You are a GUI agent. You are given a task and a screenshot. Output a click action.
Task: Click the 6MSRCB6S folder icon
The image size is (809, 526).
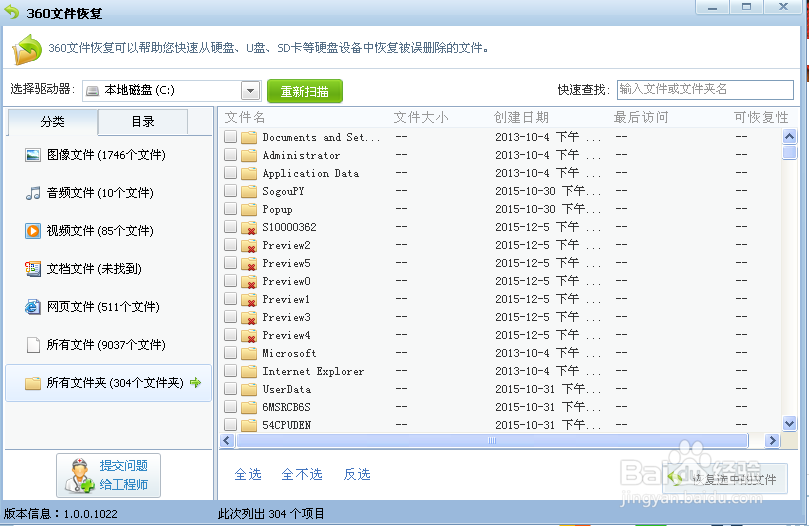coord(249,408)
